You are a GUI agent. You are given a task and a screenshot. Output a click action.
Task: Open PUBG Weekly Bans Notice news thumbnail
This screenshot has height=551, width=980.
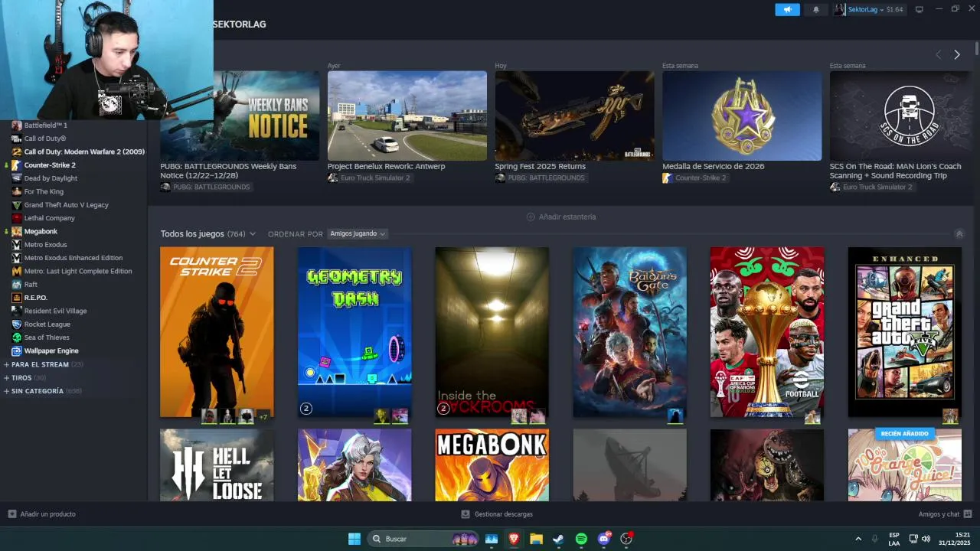(x=240, y=116)
